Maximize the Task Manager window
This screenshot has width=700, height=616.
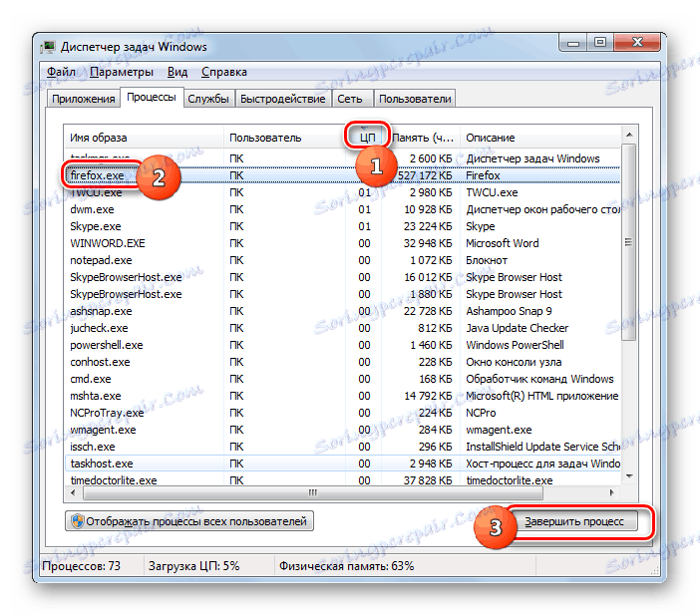coord(600,43)
